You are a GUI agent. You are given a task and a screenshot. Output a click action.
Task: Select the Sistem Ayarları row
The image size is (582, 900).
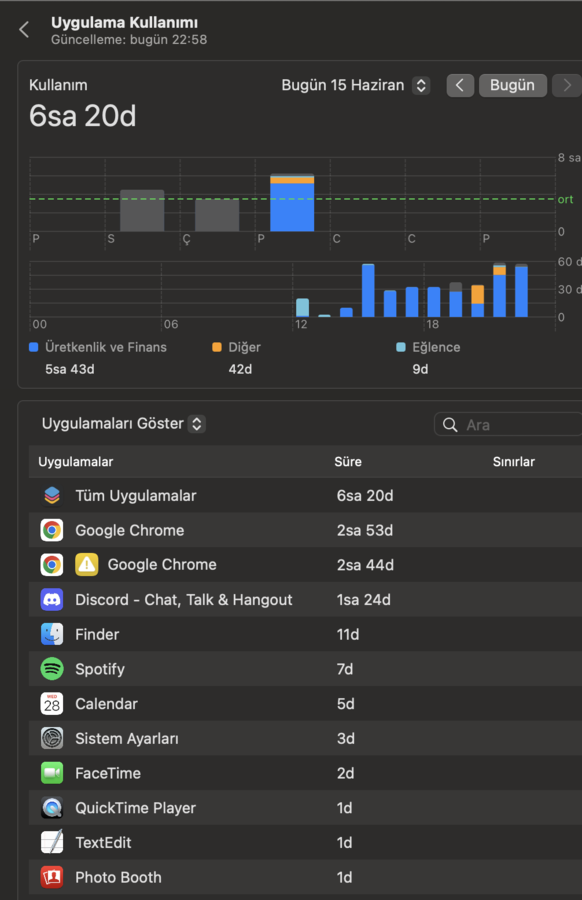click(305, 739)
